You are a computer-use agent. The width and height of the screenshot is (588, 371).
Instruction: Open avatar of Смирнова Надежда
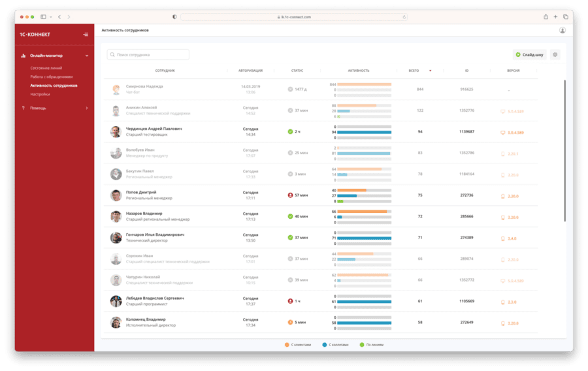116,89
